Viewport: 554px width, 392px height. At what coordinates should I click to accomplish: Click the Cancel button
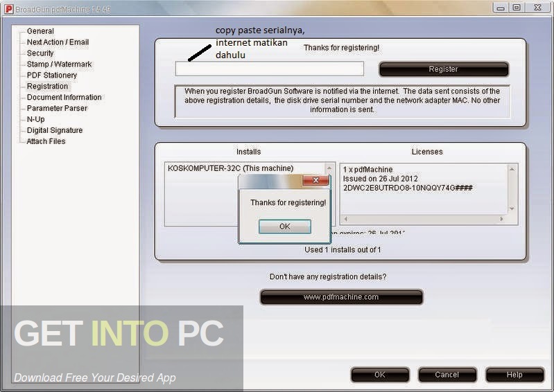click(447, 375)
